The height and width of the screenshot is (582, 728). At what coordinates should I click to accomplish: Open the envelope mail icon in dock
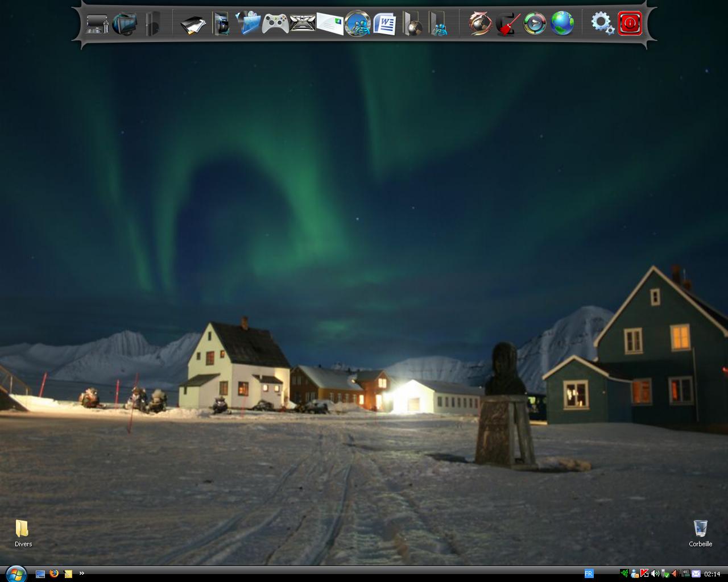tap(330, 24)
